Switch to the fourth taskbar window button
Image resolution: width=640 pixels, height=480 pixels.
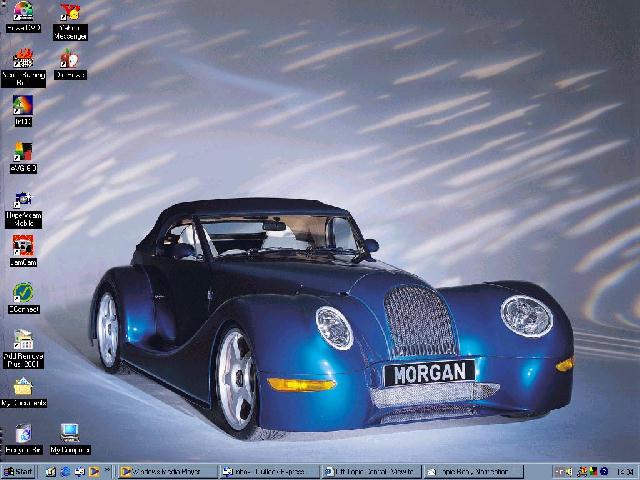[473, 472]
